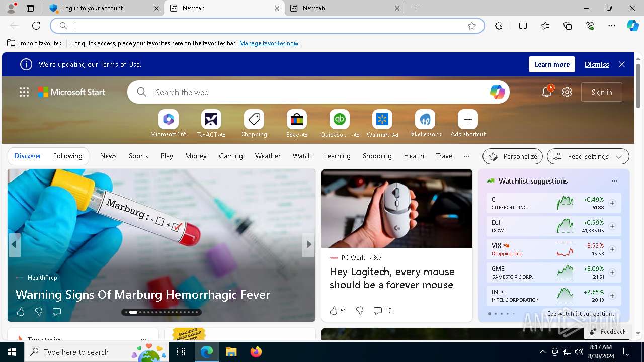Open the Windows Start menu
Image resolution: width=644 pixels, height=362 pixels.
click(x=12, y=352)
